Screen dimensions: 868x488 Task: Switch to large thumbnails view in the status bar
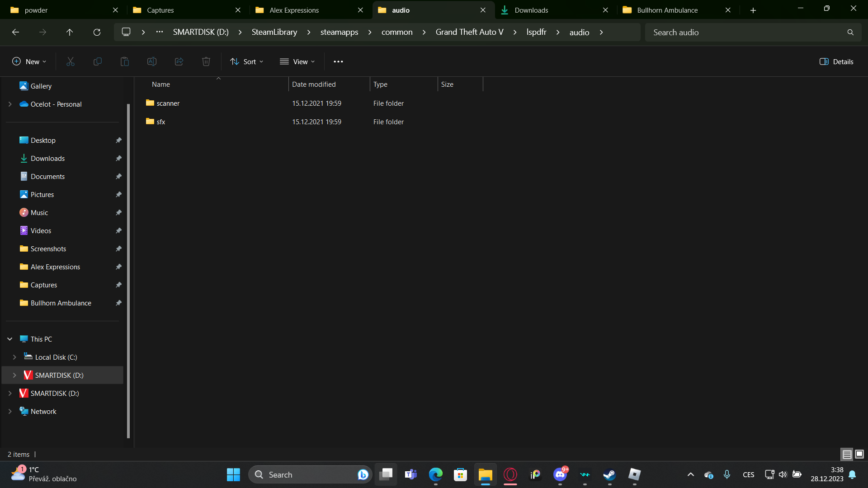tap(859, 454)
